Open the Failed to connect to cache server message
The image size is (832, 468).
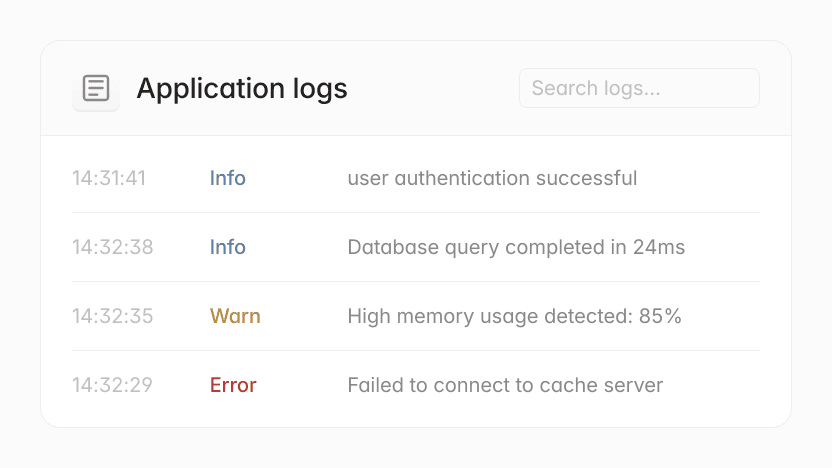click(x=505, y=385)
